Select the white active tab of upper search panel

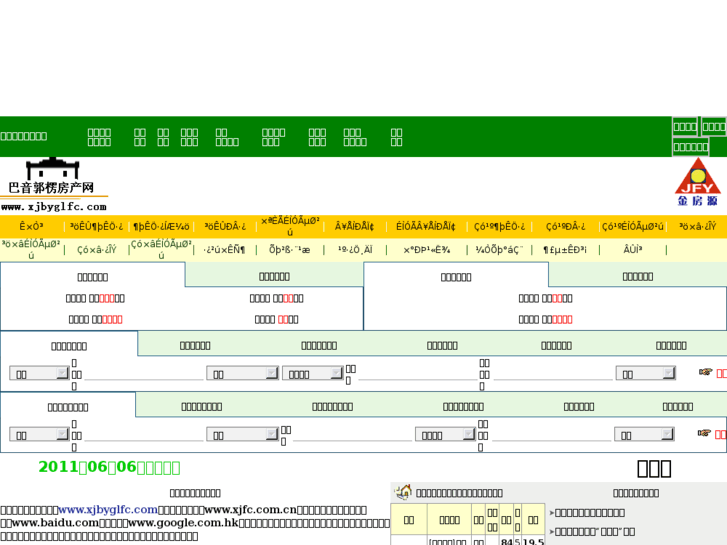69,346
